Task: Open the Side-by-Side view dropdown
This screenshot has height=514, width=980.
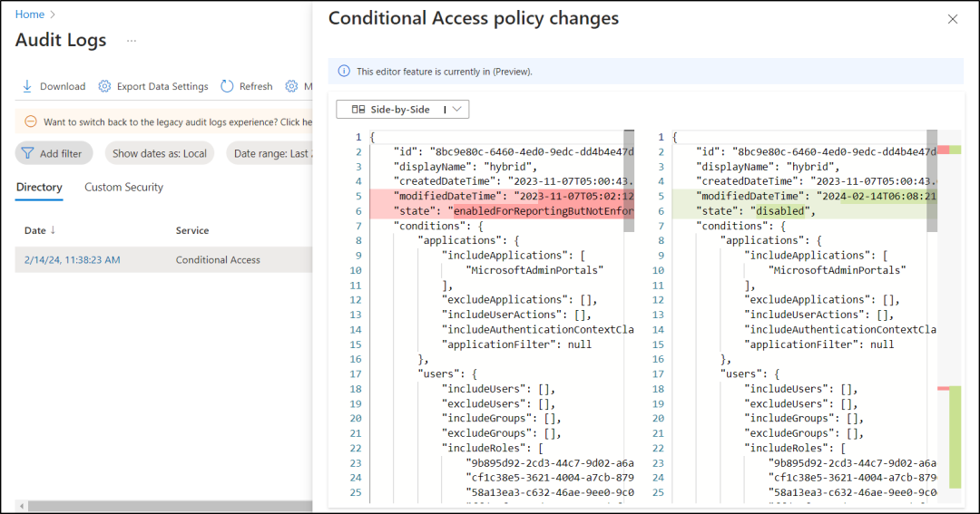Action: pyautogui.click(x=403, y=110)
